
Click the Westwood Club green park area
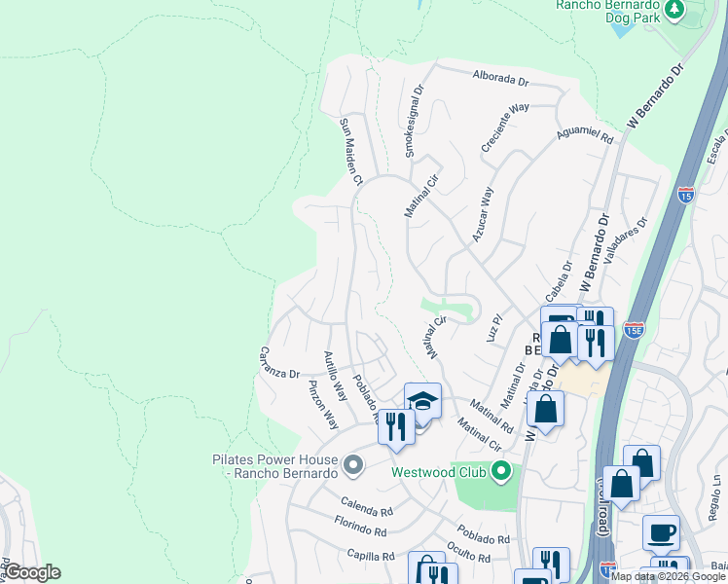487,493
